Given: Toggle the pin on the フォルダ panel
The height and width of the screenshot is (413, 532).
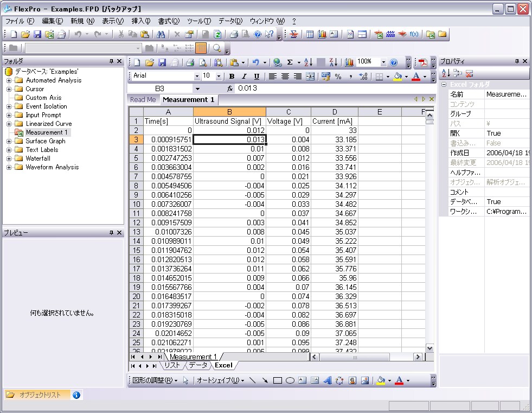Looking at the screenshot, I should pos(111,61).
